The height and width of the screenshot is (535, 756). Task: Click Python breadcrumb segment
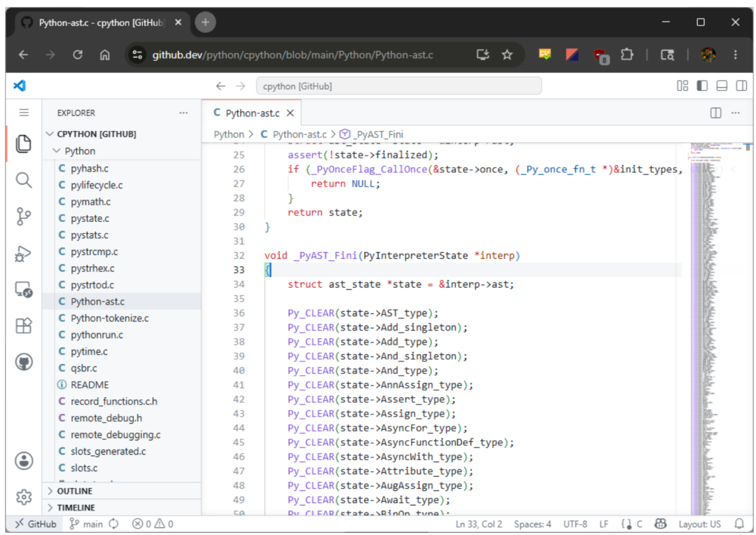(228, 134)
